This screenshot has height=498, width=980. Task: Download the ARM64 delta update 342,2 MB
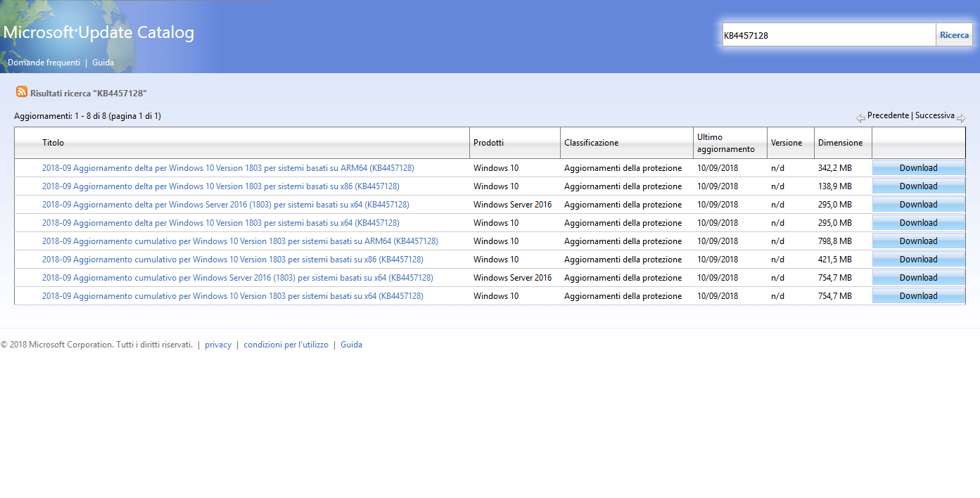point(918,168)
